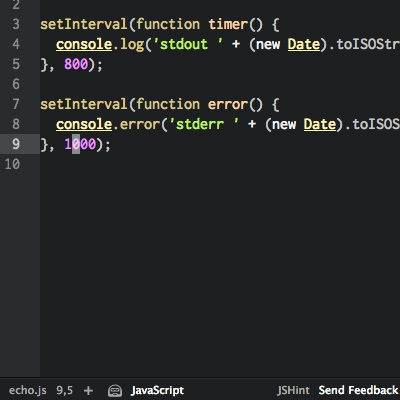Place cursor in the 800 interval value
The height and width of the screenshot is (400, 400).
76,64
